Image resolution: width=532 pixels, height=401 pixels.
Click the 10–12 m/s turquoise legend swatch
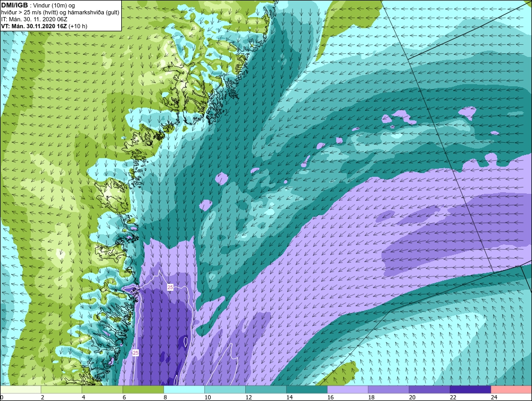[x=225, y=389]
